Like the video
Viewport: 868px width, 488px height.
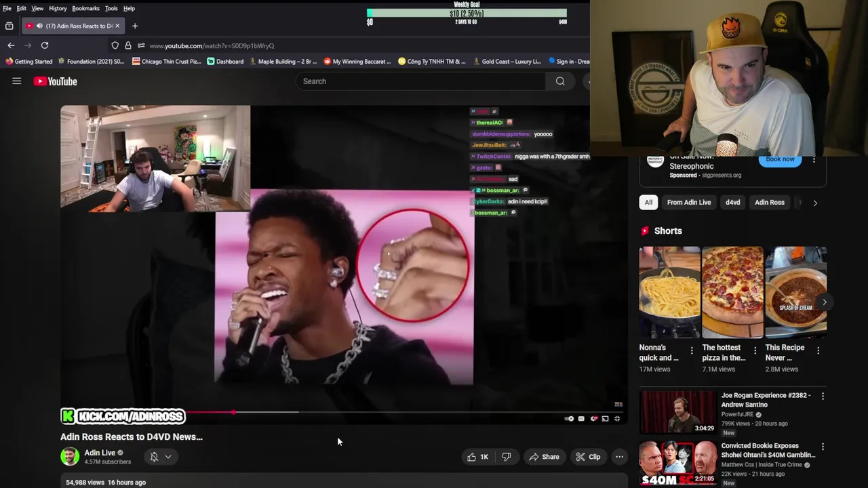(x=478, y=457)
